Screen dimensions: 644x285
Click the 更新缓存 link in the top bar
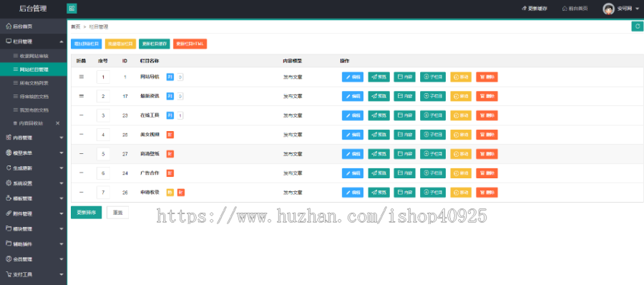(x=535, y=9)
